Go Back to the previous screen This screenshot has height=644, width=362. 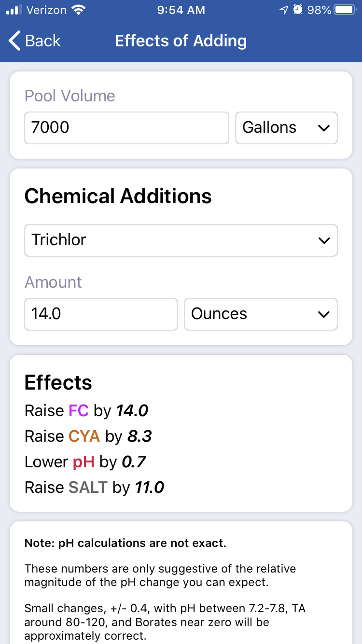click(35, 41)
